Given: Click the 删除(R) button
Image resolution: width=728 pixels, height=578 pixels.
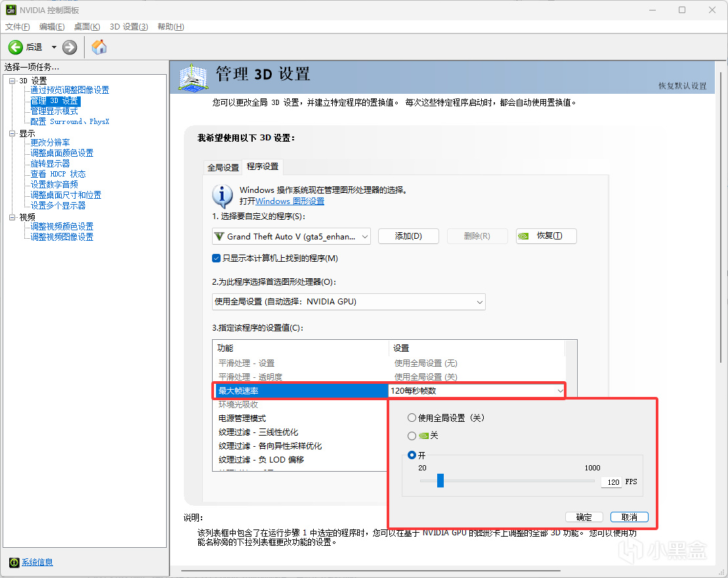Looking at the screenshot, I should point(477,236).
